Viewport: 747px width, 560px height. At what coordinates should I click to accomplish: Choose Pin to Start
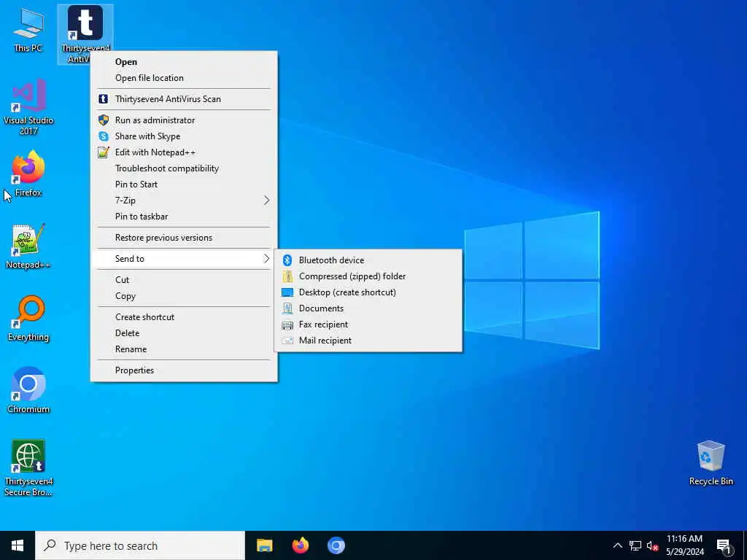click(x=184, y=184)
